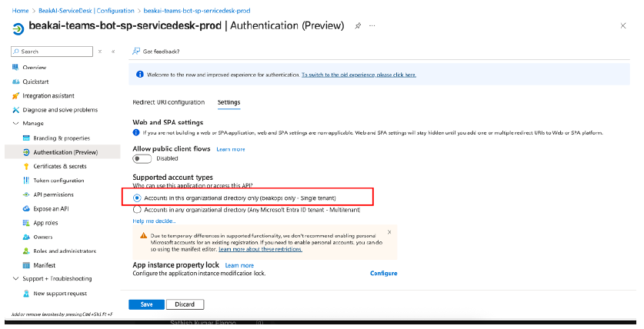The height and width of the screenshot is (329, 644).
Task: Click the Configure link for property lock
Action: 384,273
